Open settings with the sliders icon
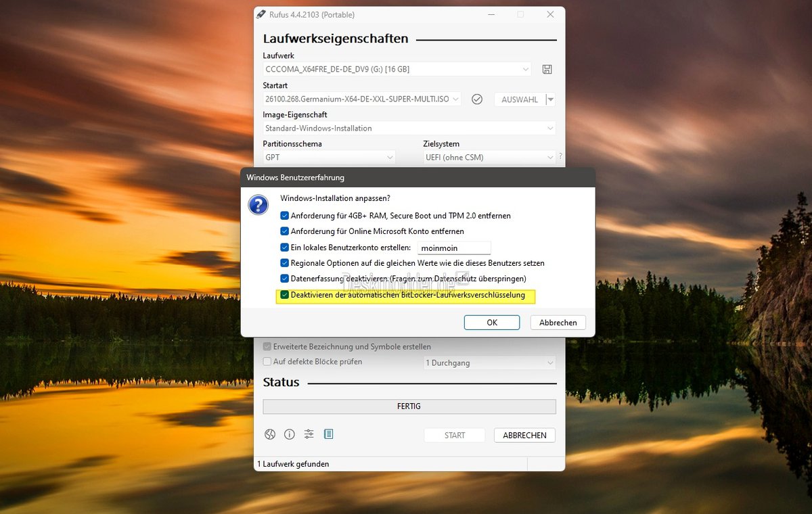The image size is (812, 514). (309, 434)
